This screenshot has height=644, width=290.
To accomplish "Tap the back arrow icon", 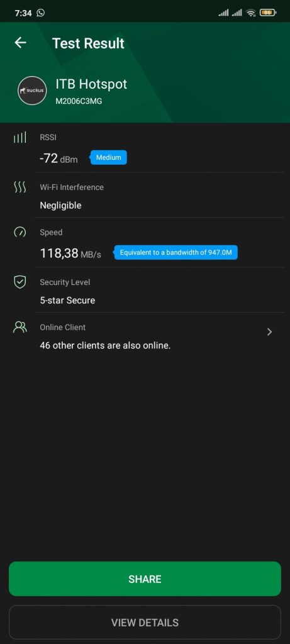I will [x=20, y=42].
